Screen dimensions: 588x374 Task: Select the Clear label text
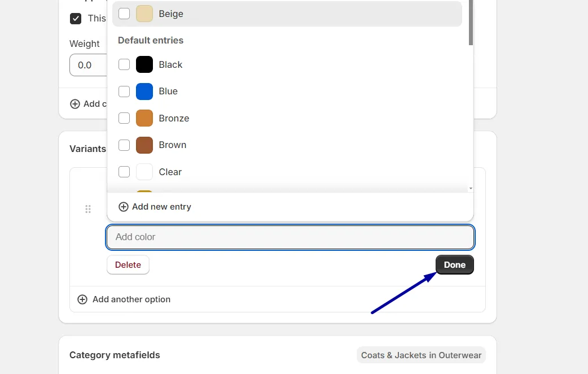click(x=170, y=172)
